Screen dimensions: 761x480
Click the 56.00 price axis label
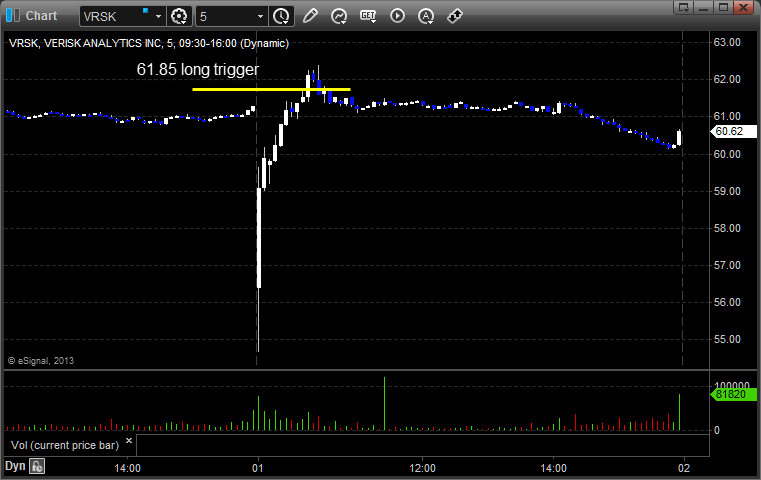[x=727, y=302]
